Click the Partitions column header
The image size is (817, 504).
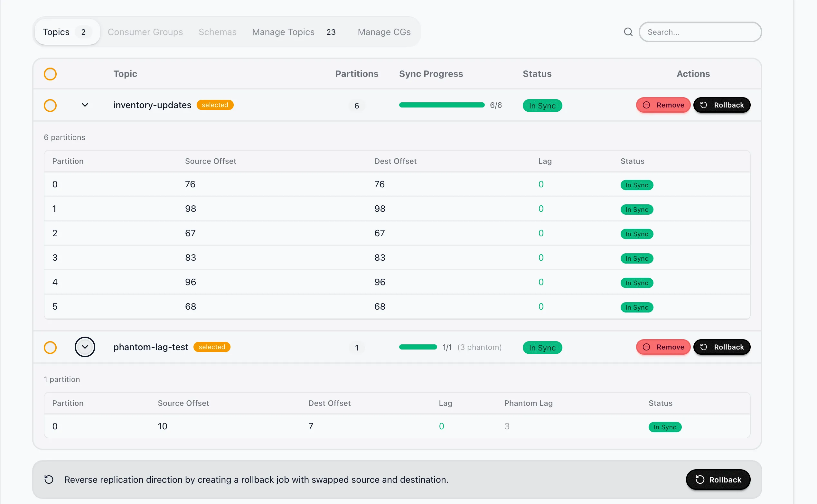(356, 74)
